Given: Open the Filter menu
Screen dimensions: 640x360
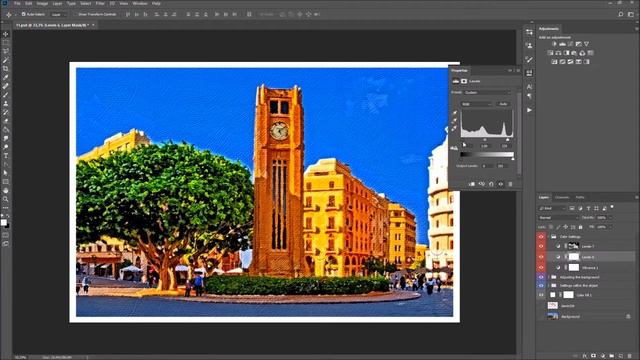Looking at the screenshot, I should [100, 3].
